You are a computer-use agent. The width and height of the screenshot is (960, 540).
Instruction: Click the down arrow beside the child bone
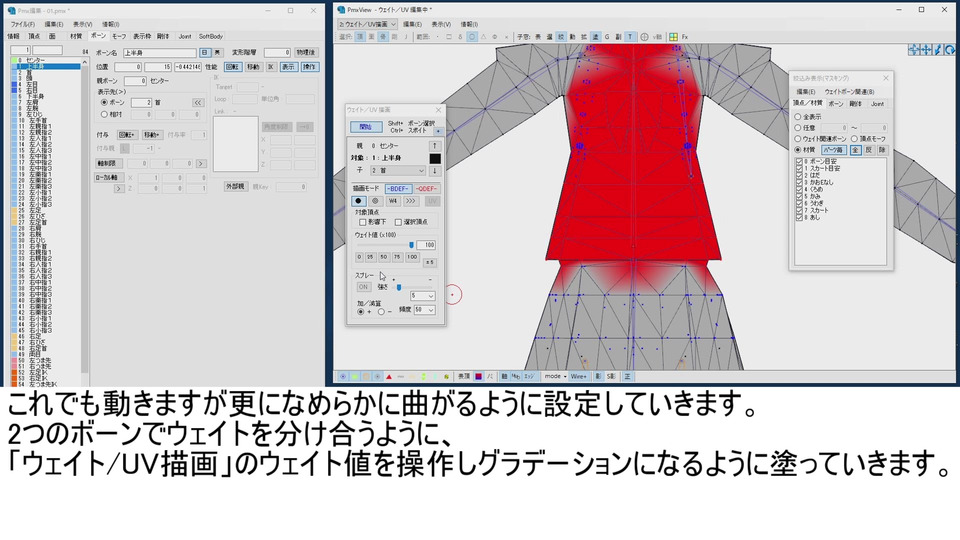(x=435, y=171)
